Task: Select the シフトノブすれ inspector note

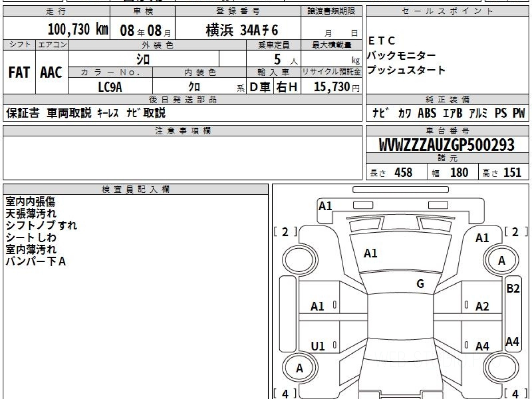Action: [41, 226]
